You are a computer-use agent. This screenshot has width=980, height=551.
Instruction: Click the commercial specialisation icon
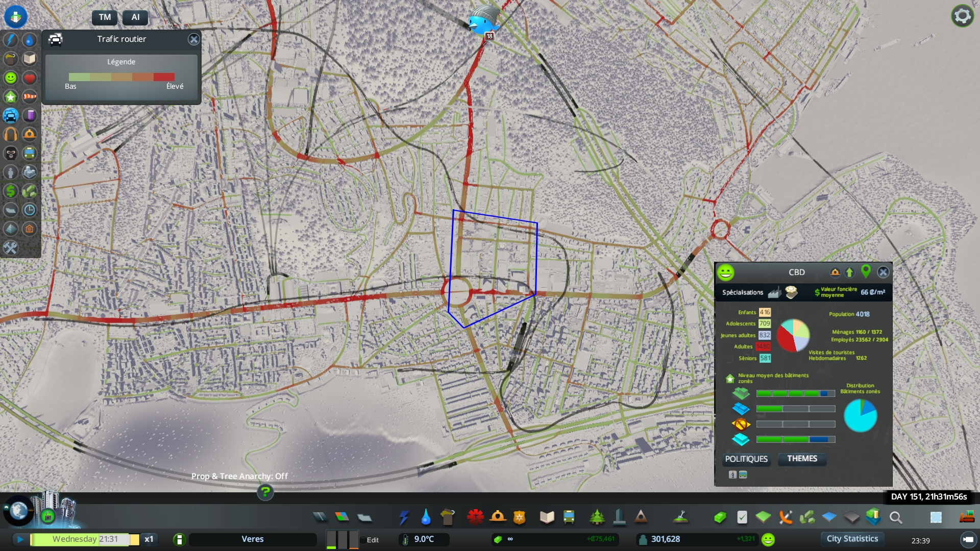791,292
